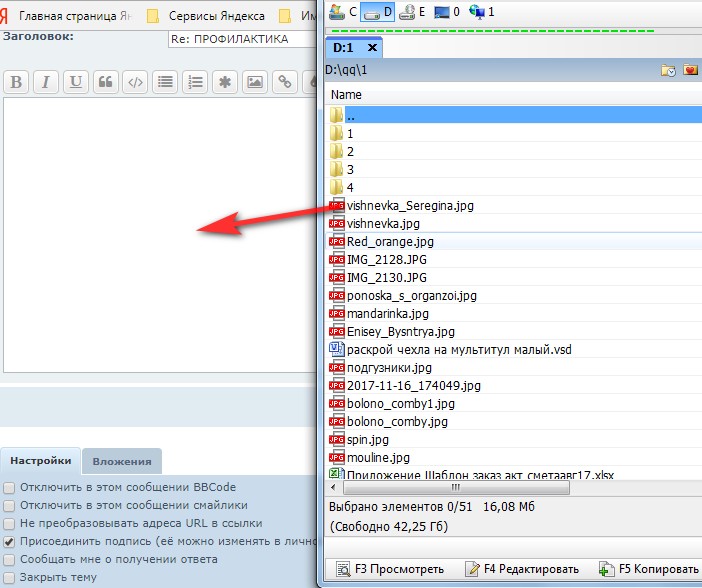Click the 'Заголовок' subject input field
Screen dimensions: 702x588
coord(240,39)
